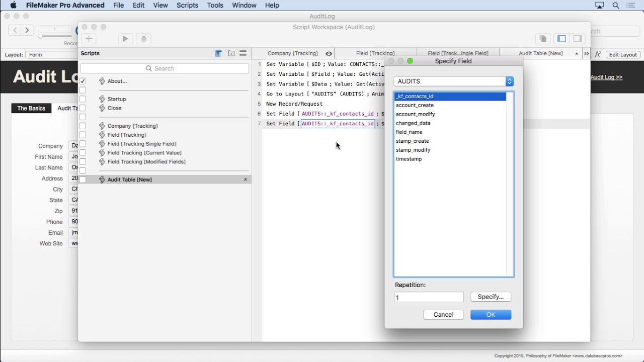Check the Company {Tracking} checkbox
Screen dimensions: 644x362
tap(83, 126)
